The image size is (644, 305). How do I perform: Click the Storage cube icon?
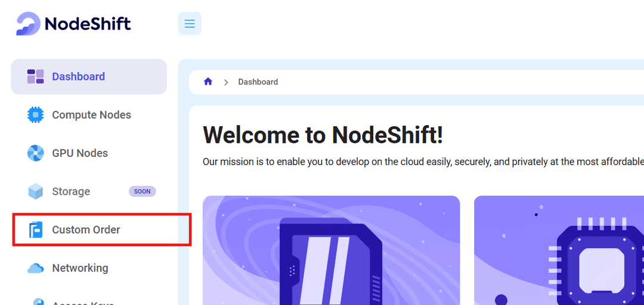click(x=36, y=191)
